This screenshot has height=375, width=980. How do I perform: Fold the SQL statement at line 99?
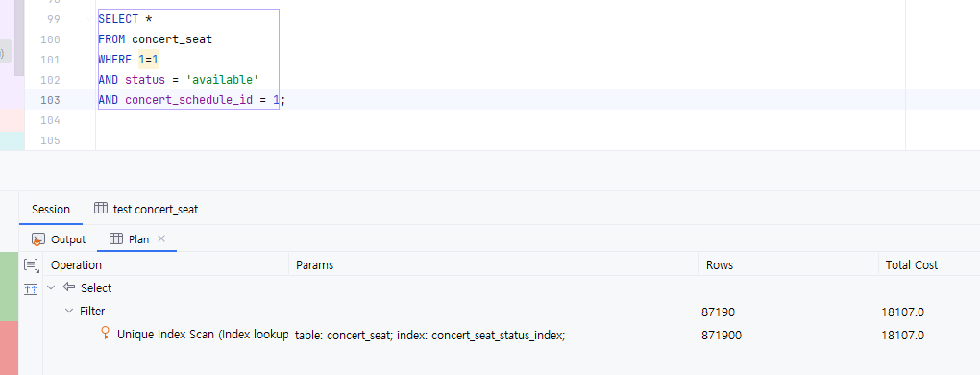pyautogui.click(x=89, y=19)
